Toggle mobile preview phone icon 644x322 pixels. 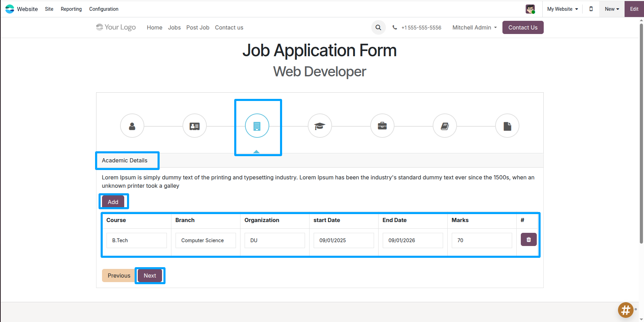pyautogui.click(x=591, y=9)
